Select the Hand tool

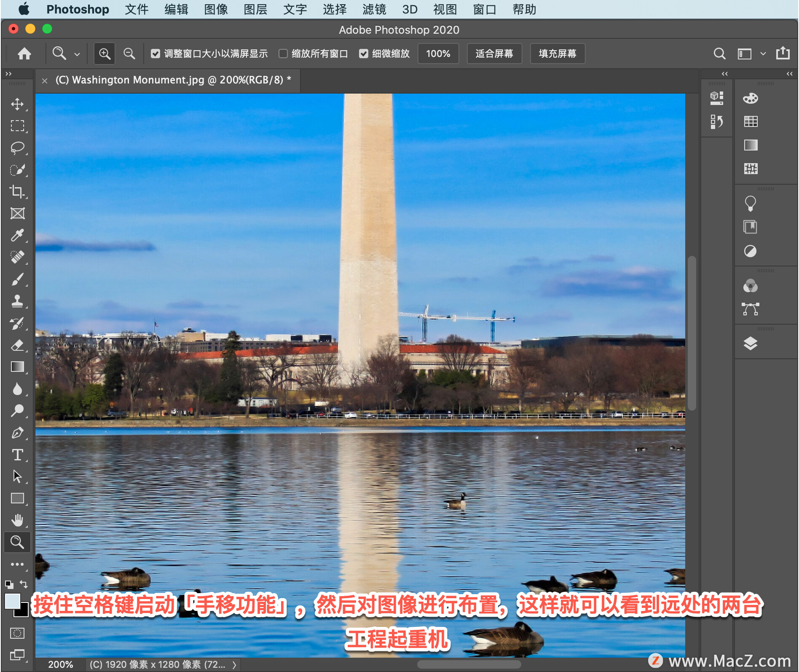pyautogui.click(x=17, y=520)
